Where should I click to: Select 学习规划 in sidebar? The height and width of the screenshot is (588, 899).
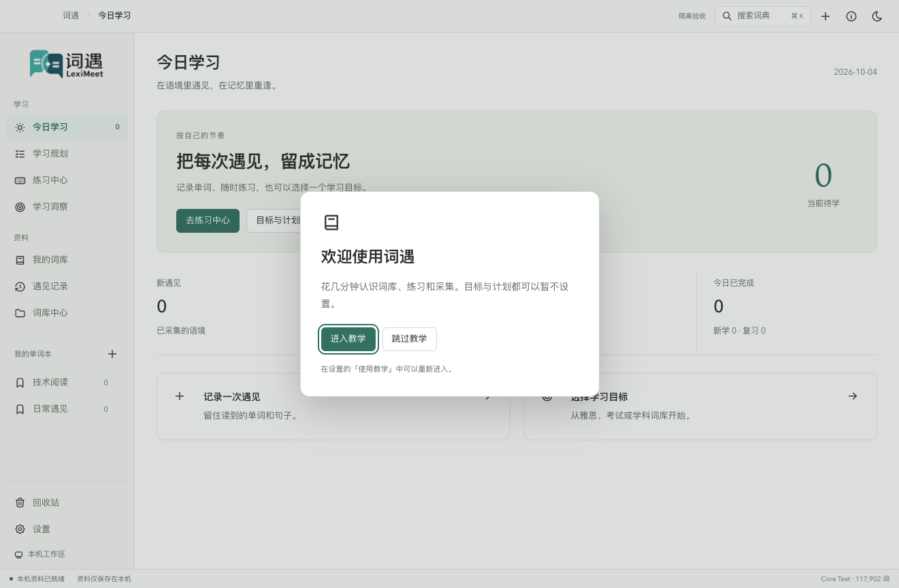click(67, 154)
